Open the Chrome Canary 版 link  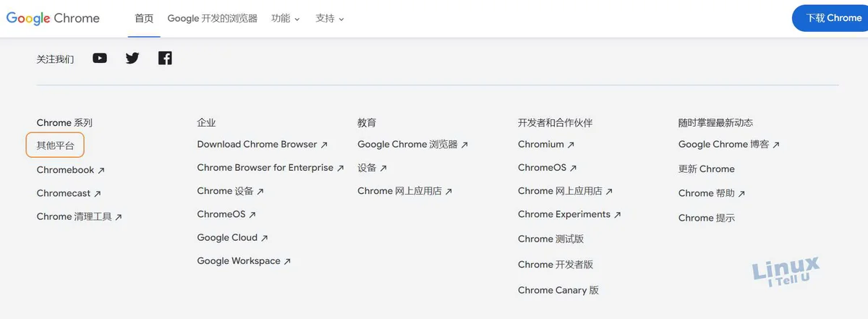pyautogui.click(x=558, y=290)
